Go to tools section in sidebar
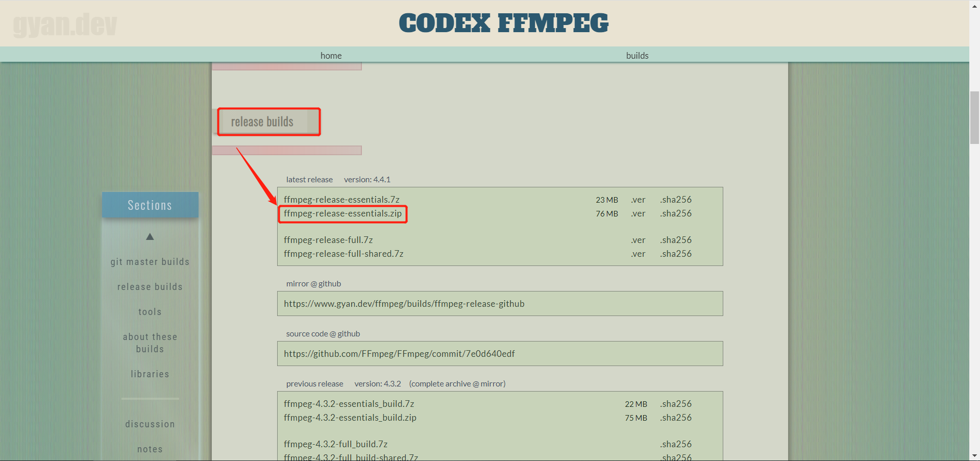980x461 pixels. point(150,312)
